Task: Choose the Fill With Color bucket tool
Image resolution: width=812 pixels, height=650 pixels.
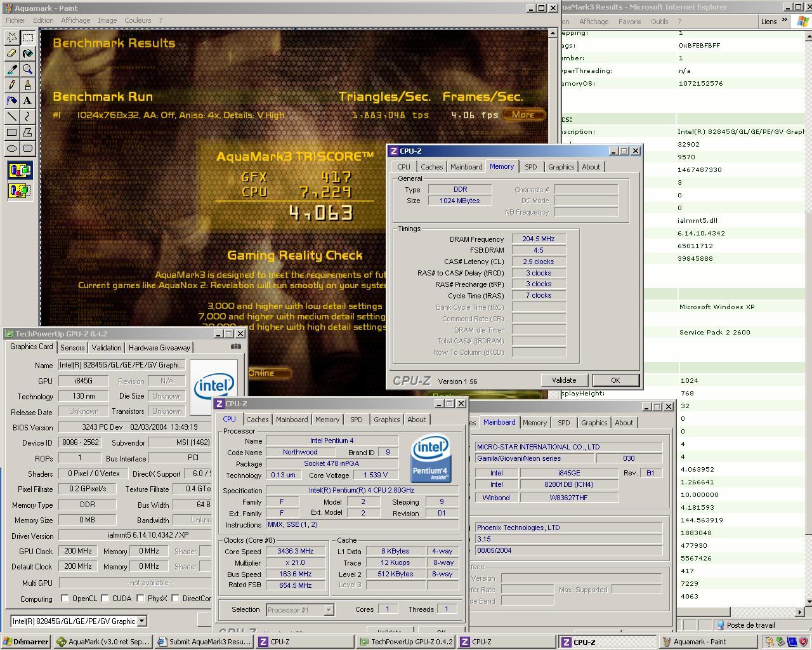Action: point(27,53)
